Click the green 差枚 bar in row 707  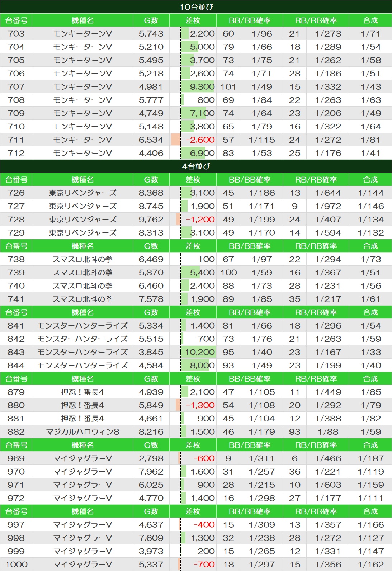(x=198, y=87)
